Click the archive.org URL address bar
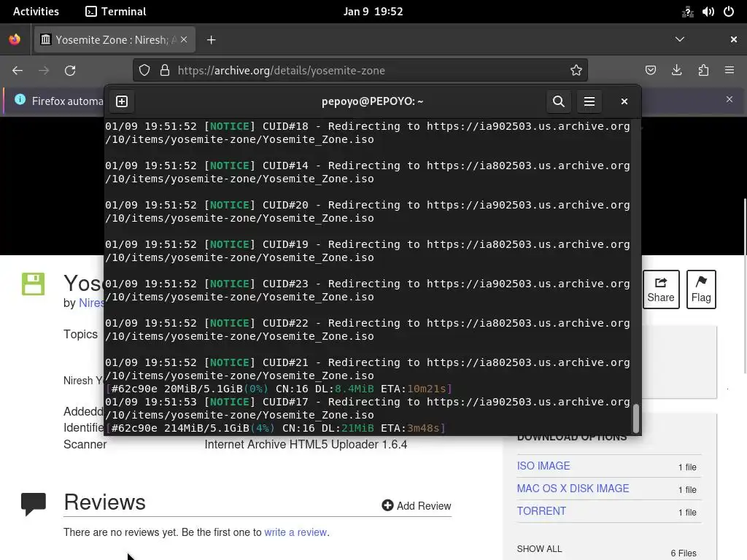Viewport: 747px width, 560px height. (x=362, y=71)
